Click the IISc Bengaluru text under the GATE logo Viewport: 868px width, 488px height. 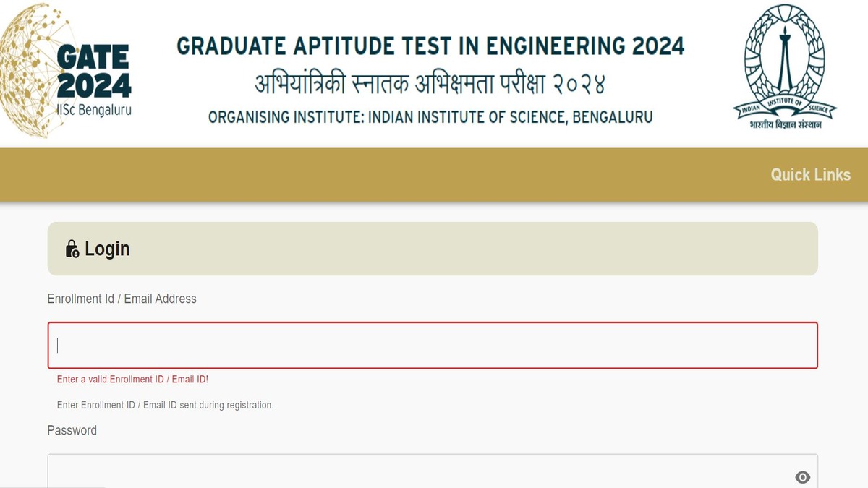click(x=94, y=111)
